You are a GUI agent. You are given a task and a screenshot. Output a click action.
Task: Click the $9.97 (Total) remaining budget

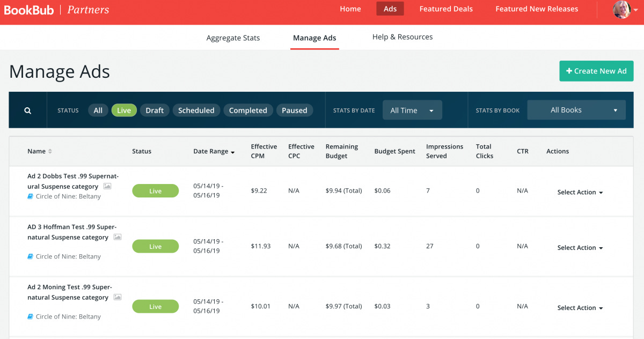[x=344, y=306]
